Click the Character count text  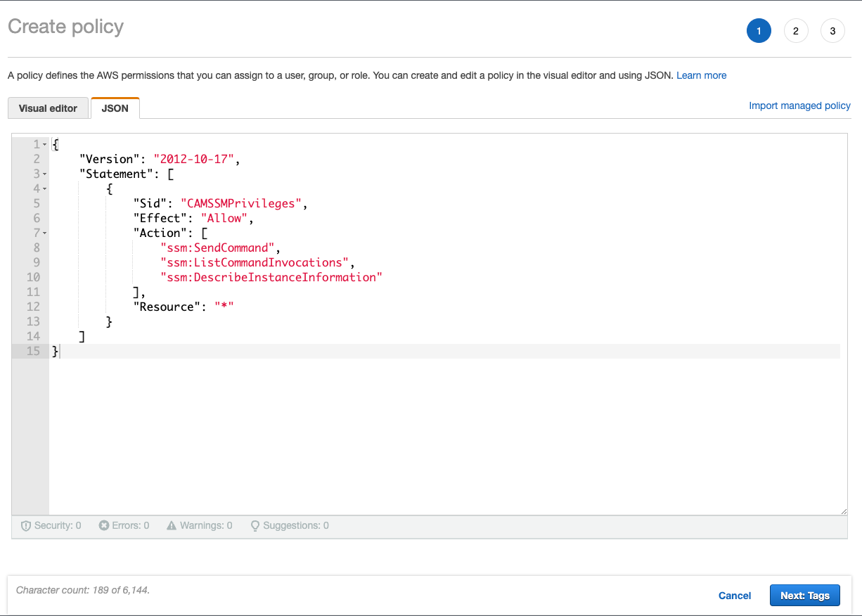(82, 590)
